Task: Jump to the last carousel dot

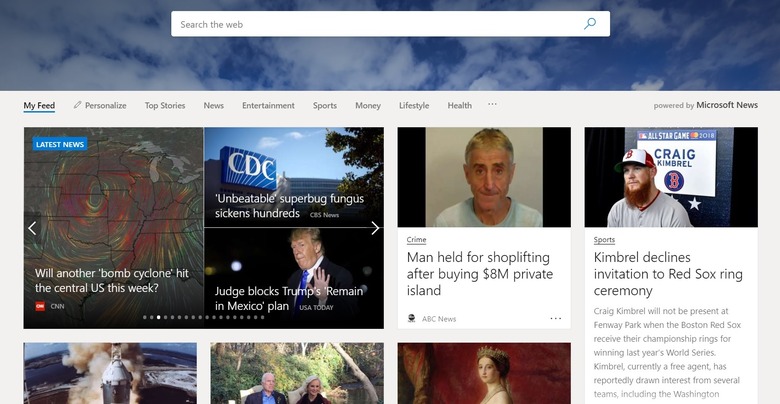Action: (x=263, y=317)
